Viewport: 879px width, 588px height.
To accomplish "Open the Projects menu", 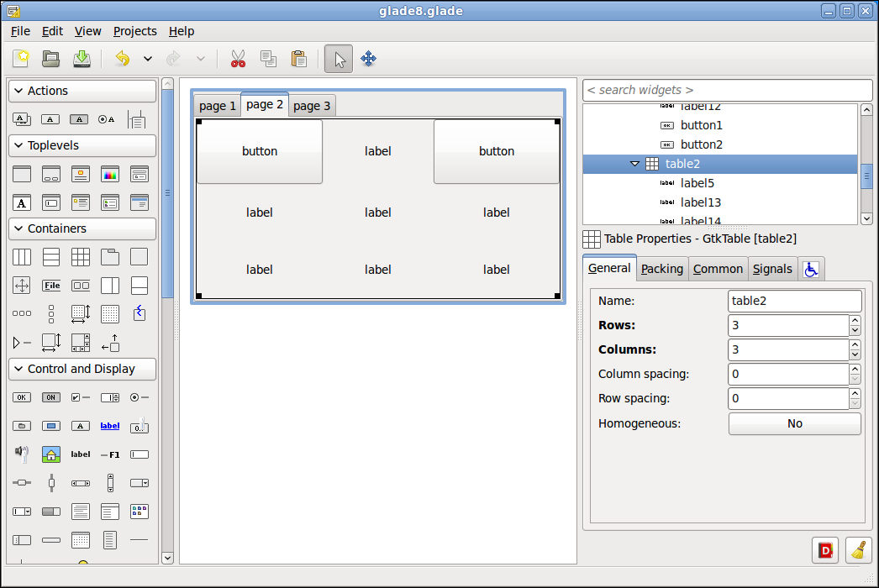I will click(135, 31).
